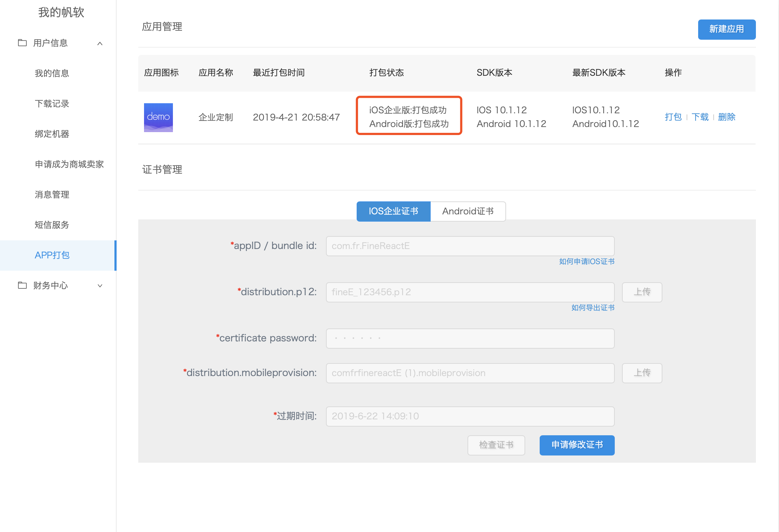Click the folder icon beside 财务中心
This screenshot has width=779, height=532.
coord(22,285)
